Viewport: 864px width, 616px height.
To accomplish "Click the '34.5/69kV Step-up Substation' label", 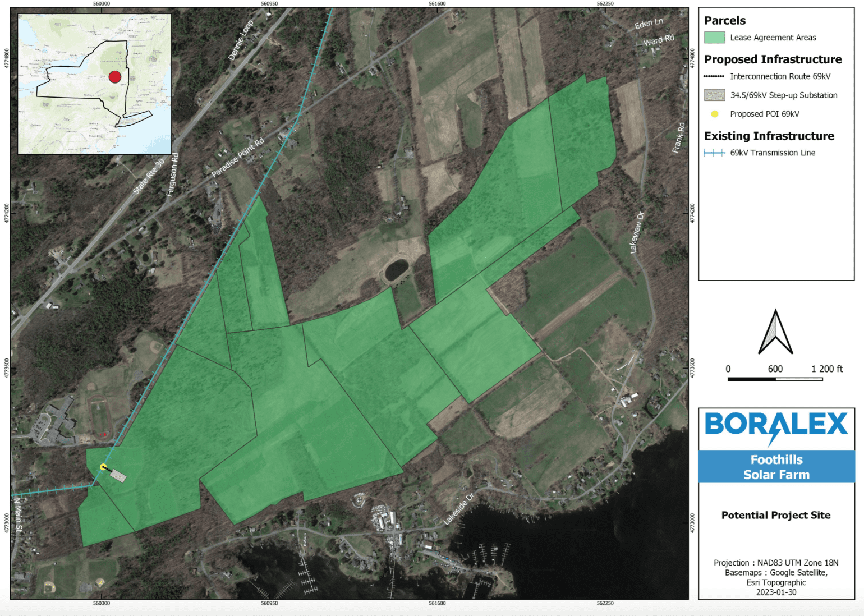I will [783, 95].
